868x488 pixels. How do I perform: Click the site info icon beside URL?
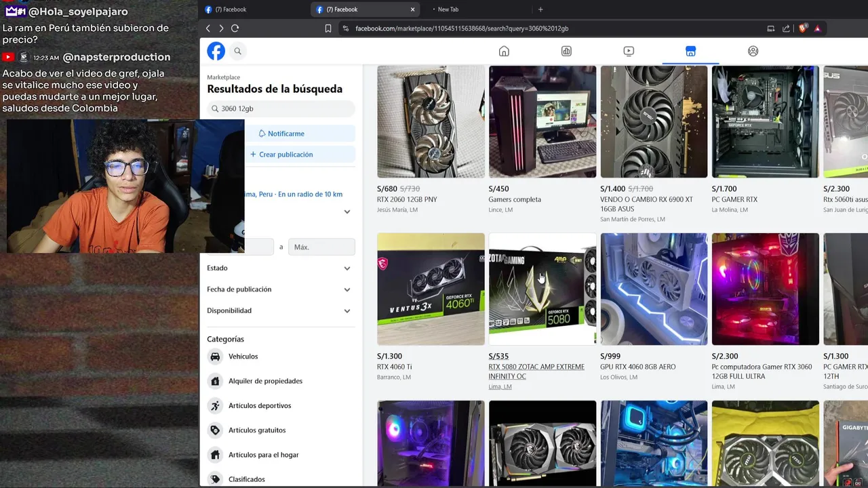[346, 28]
